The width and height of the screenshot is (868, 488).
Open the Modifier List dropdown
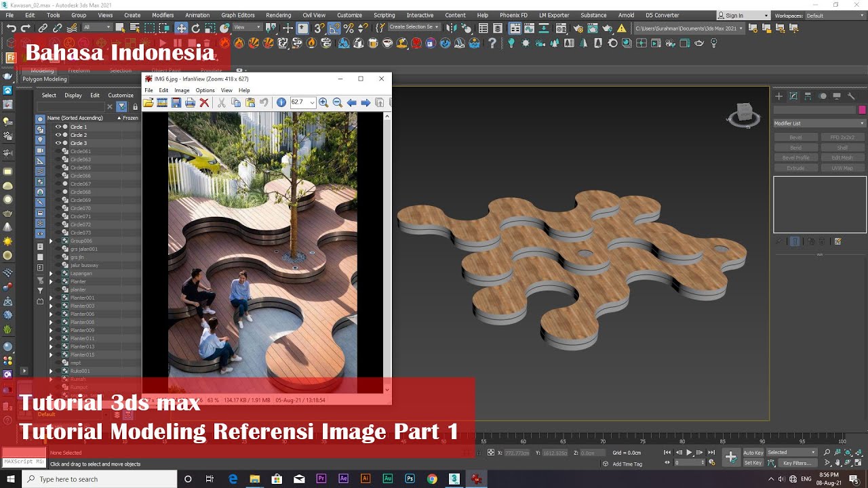point(820,123)
